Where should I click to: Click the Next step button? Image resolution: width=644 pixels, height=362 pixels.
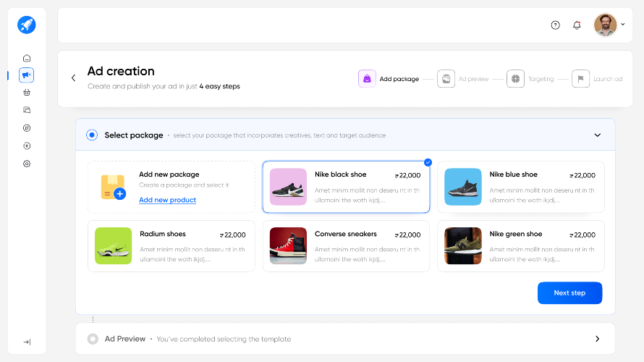pos(569,293)
